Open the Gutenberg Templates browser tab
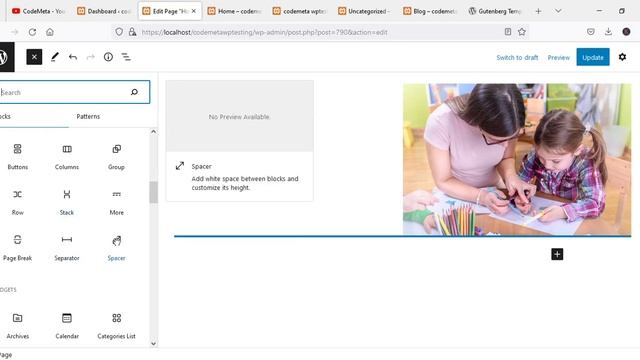Image resolution: width=640 pixels, height=360 pixels. tap(495, 11)
